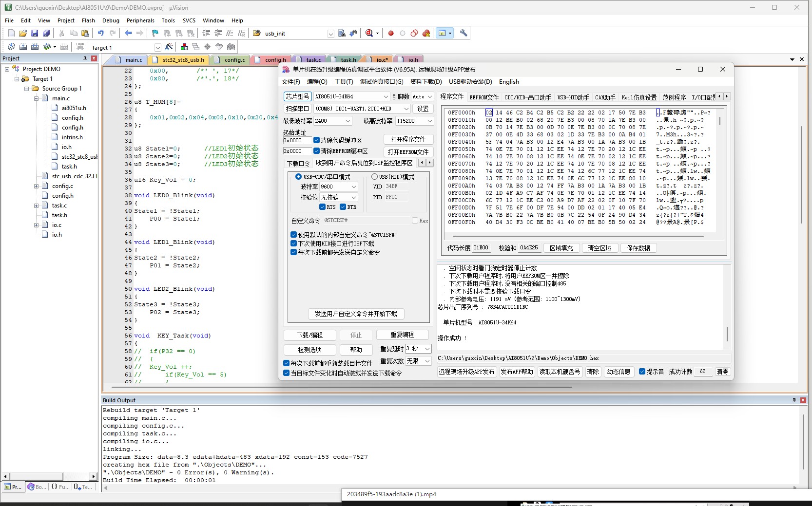This screenshot has width=812, height=506.
Task: Select the USB(HID)模式 radio button
Action: [374, 176]
